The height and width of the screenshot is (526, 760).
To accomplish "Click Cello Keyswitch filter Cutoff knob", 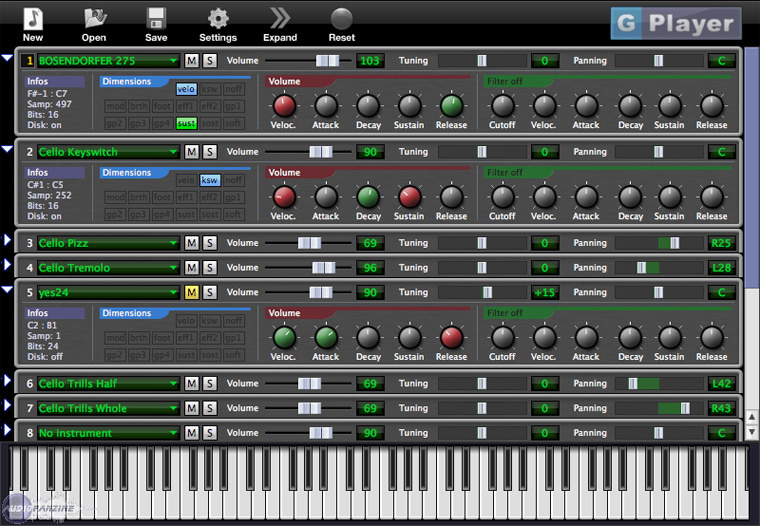I will click(x=503, y=197).
